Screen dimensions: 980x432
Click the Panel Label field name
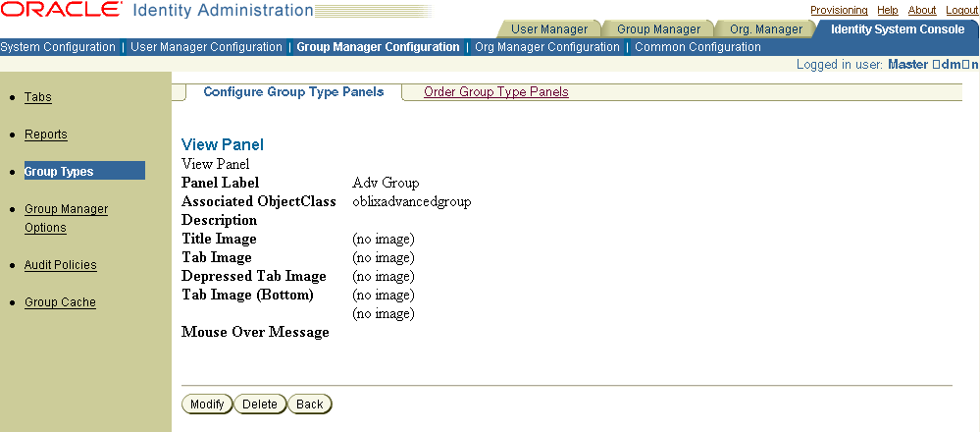(220, 184)
